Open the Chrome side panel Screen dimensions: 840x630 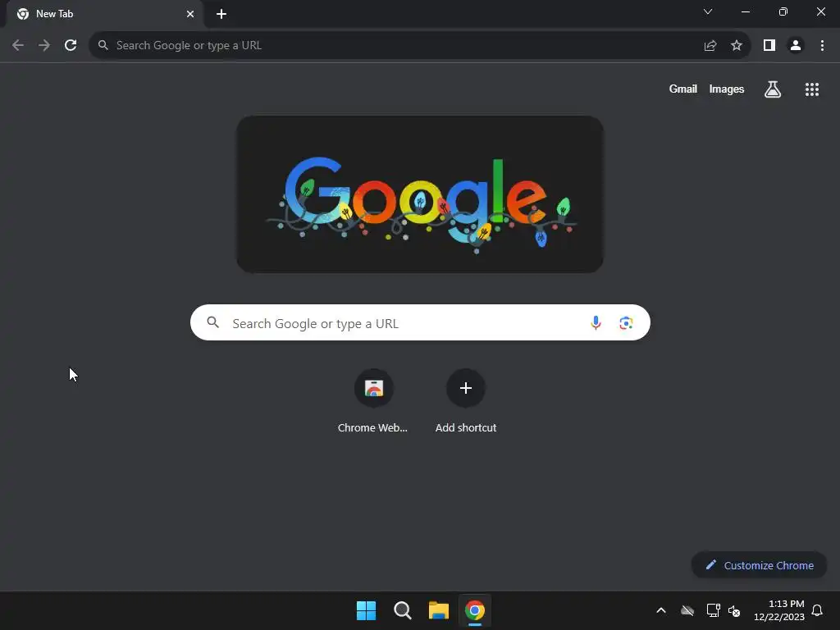(769, 46)
